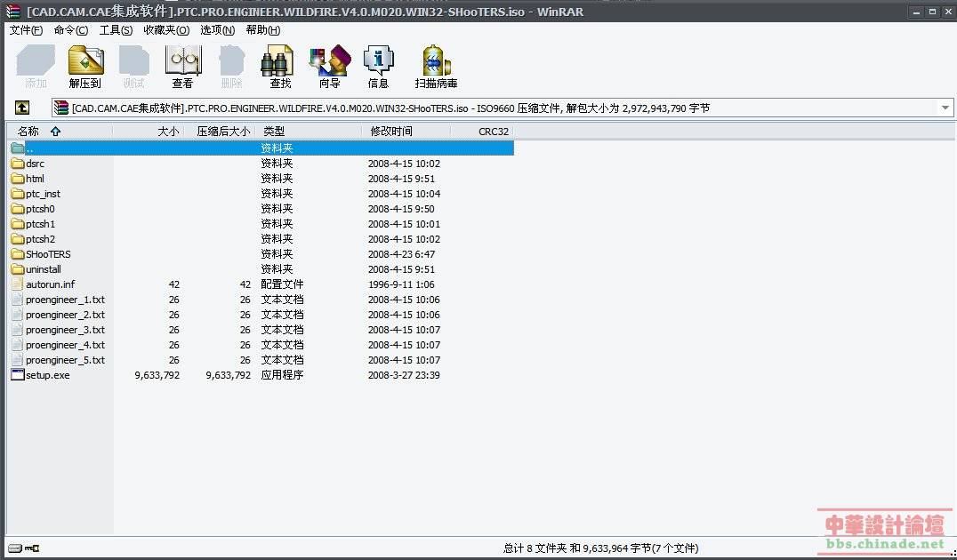Click date 1996-9-11 1:06
The image size is (957, 560).
pyautogui.click(x=402, y=284)
